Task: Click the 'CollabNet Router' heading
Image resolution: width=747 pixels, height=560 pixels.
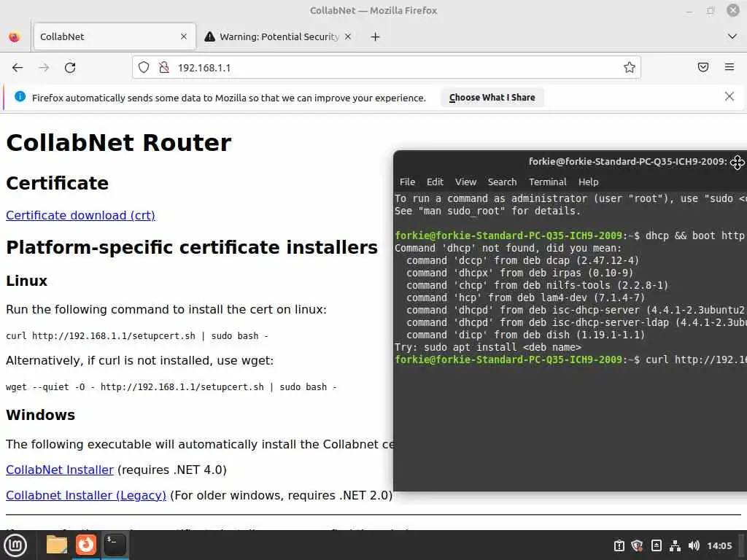Action: [119, 142]
